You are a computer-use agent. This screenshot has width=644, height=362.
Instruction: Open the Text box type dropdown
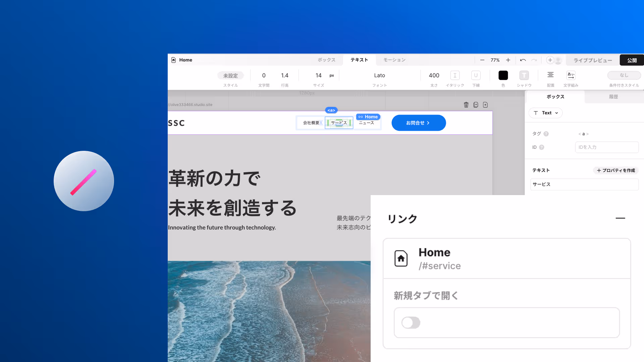tap(546, 113)
